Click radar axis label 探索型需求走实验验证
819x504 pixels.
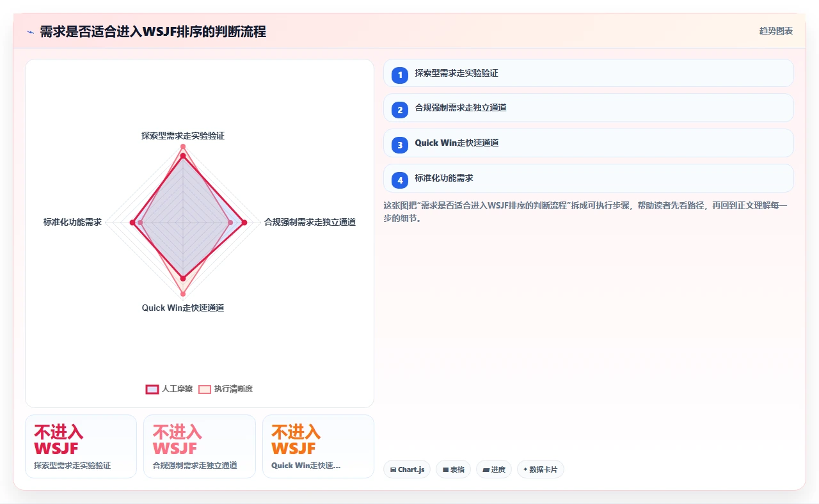pos(183,136)
